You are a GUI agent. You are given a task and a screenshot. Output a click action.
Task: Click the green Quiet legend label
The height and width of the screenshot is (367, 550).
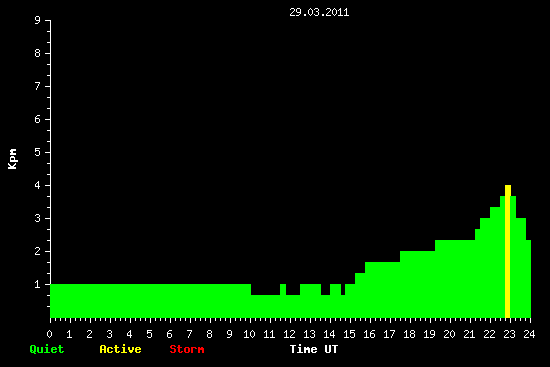pos(47,349)
